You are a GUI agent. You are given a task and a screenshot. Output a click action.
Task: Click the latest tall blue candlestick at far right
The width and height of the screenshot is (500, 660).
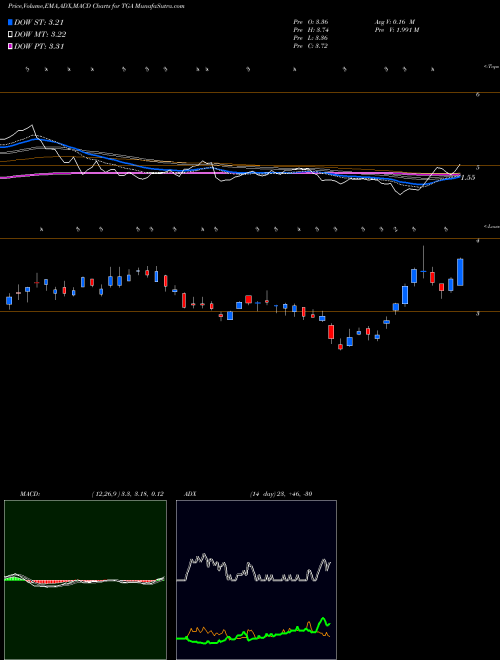tap(460, 272)
